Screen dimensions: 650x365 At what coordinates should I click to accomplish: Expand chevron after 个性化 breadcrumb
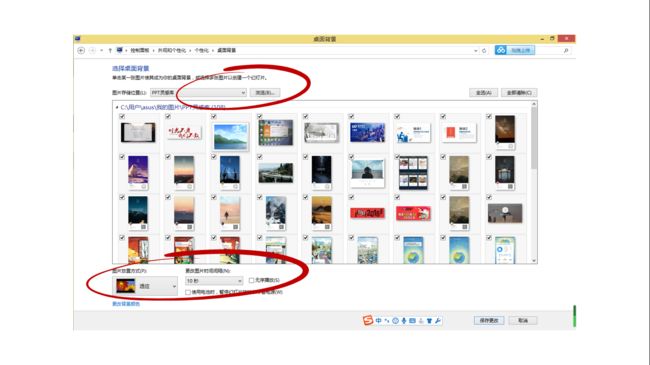(x=213, y=50)
